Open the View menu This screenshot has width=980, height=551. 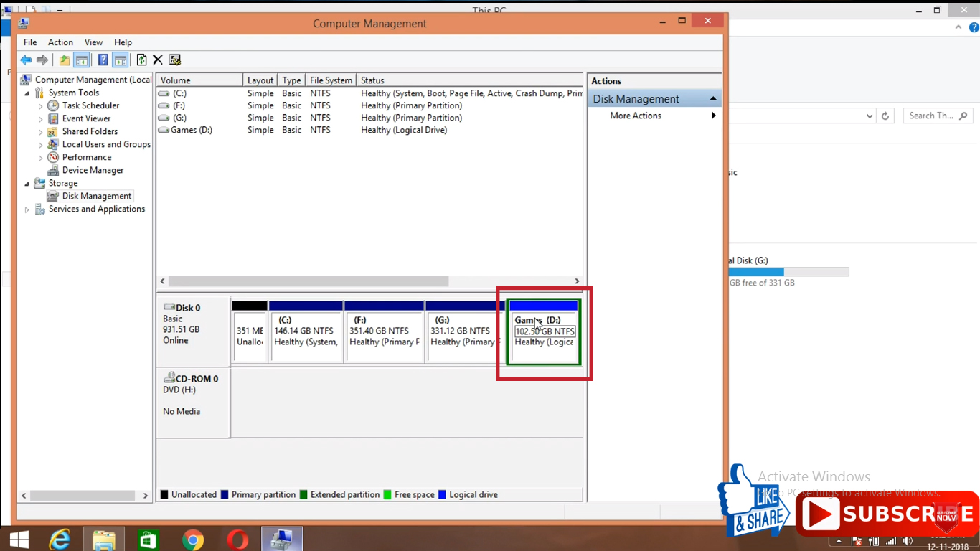point(93,42)
